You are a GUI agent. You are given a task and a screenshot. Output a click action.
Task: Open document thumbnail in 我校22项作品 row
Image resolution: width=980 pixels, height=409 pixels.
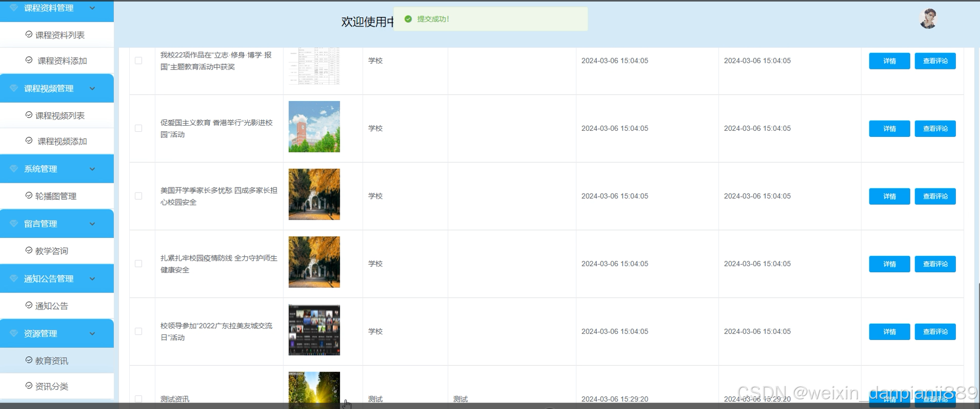tap(314, 66)
